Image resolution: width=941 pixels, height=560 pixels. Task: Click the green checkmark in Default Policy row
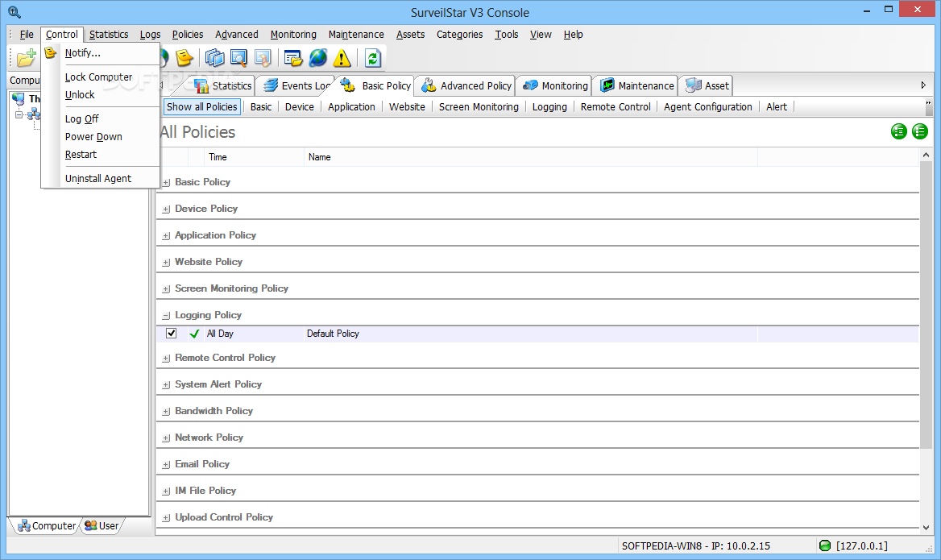pos(194,334)
